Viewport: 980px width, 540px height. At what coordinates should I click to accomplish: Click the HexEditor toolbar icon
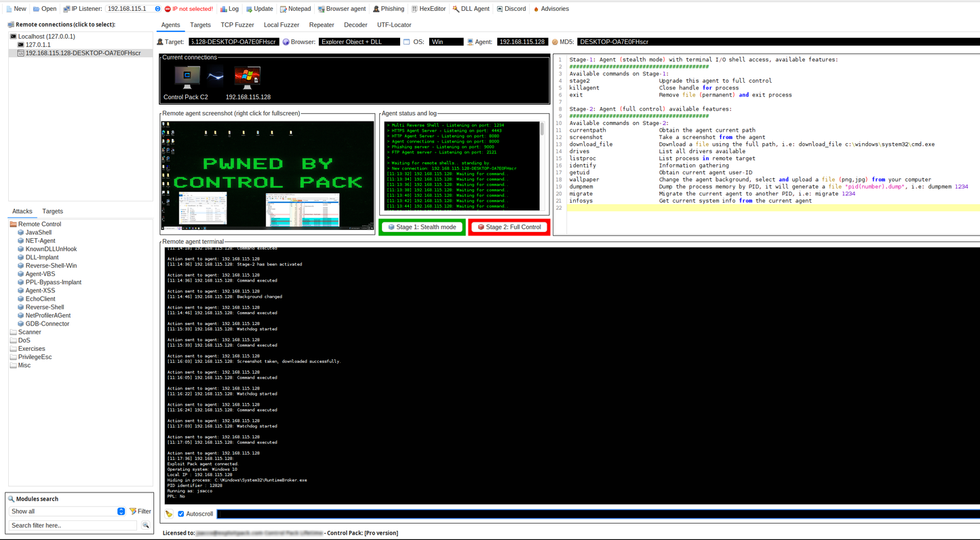tap(429, 9)
